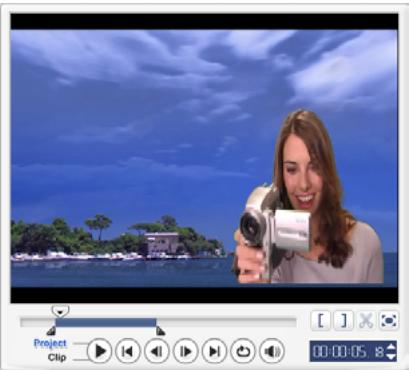
Task: Click the left trim marker handle
Action: 51,331
